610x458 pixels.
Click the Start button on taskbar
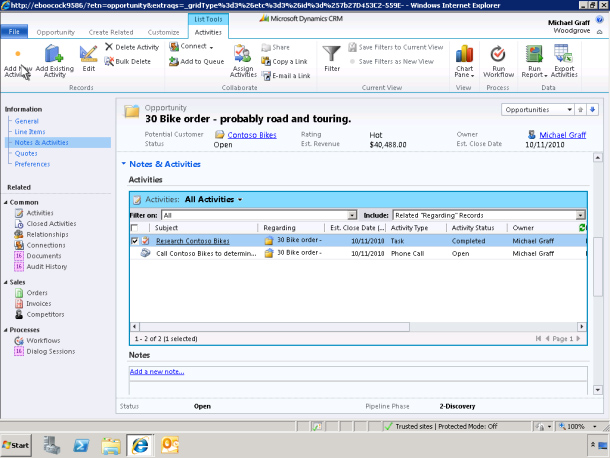pos(17,443)
